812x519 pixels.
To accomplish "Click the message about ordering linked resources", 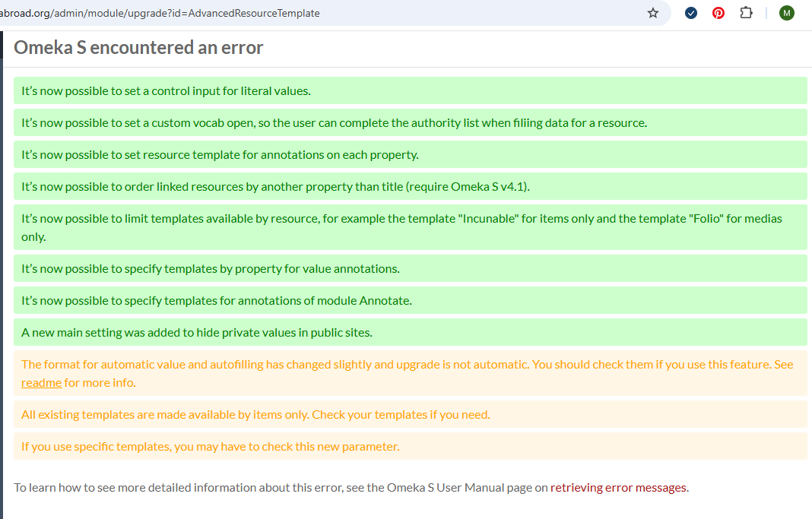I will pyautogui.click(x=410, y=187).
